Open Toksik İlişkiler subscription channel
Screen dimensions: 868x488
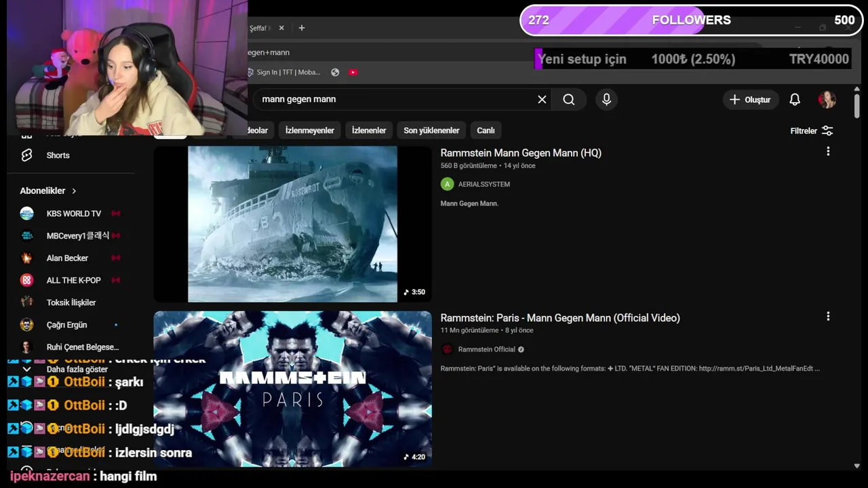click(x=71, y=303)
